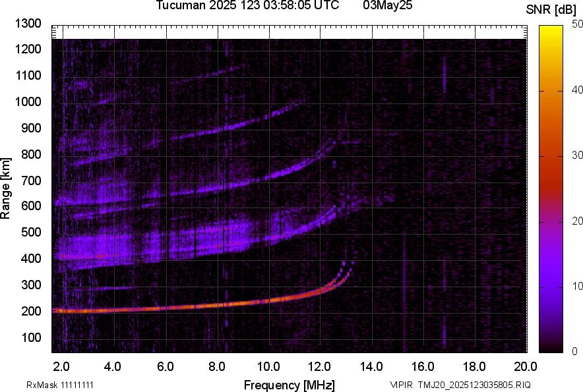Click range tick label '1100'
583x392 pixels.
28,75
